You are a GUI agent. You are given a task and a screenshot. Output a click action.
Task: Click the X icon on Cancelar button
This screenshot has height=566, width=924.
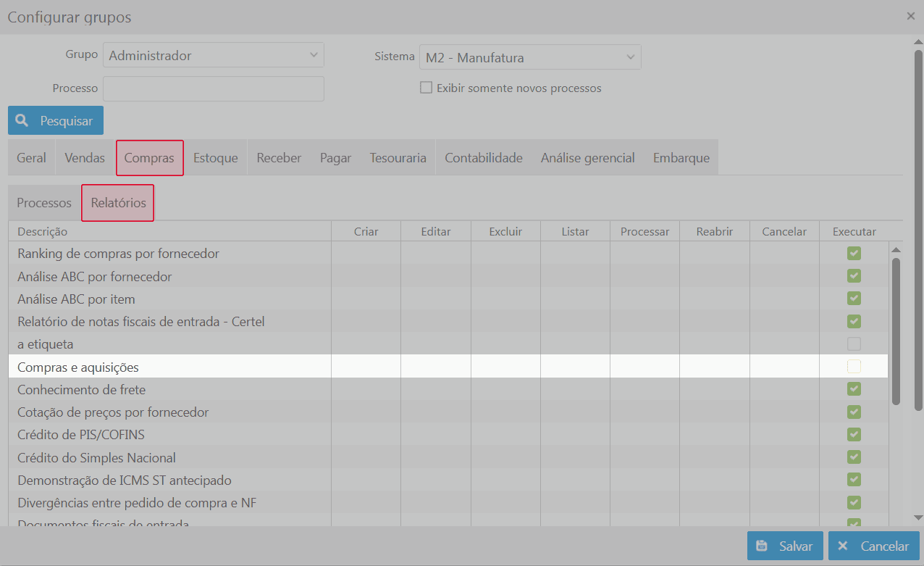tap(843, 546)
